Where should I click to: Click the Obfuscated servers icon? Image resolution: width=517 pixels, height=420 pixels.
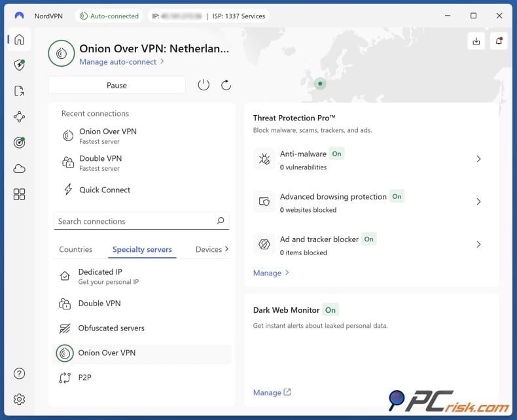click(x=65, y=328)
